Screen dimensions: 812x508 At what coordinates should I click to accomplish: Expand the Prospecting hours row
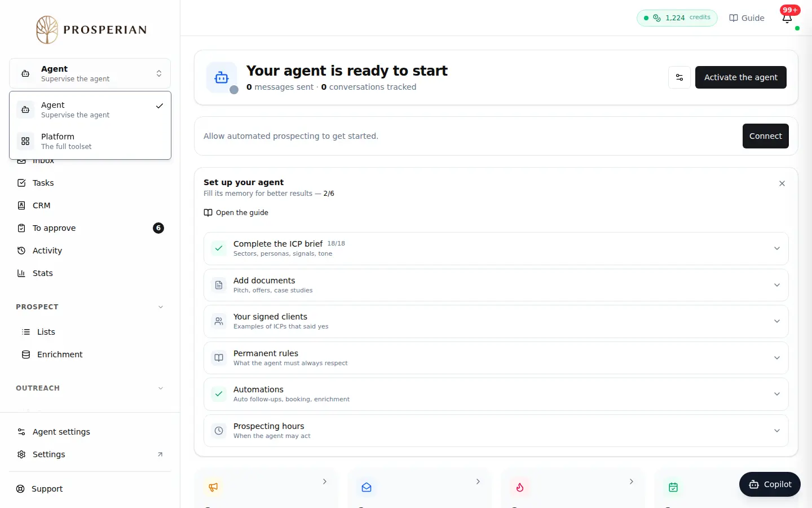tap(496, 431)
